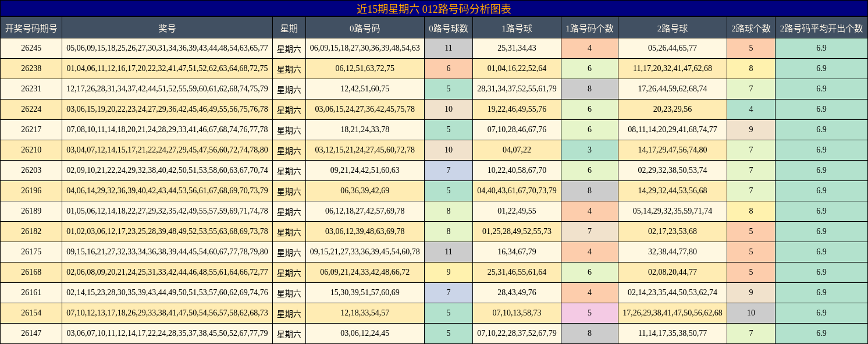This screenshot has width=868, height=344.
Task: Click the 0路号码 column header
Action: point(365,28)
